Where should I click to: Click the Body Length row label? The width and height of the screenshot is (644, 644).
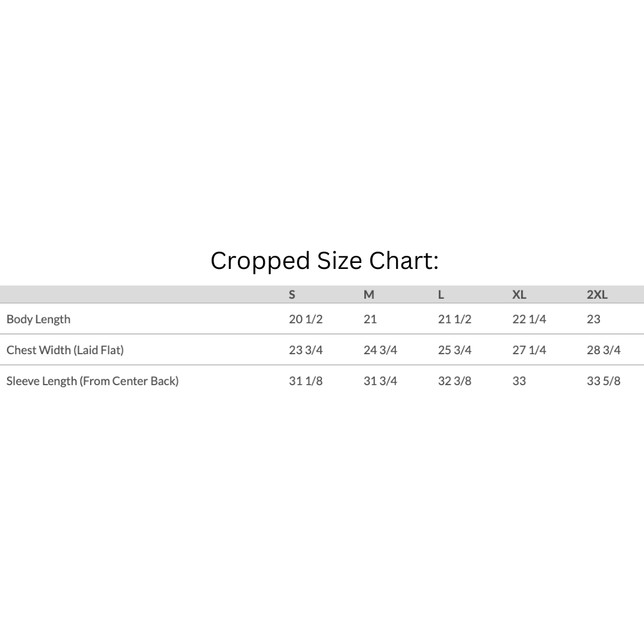pyautogui.click(x=38, y=319)
